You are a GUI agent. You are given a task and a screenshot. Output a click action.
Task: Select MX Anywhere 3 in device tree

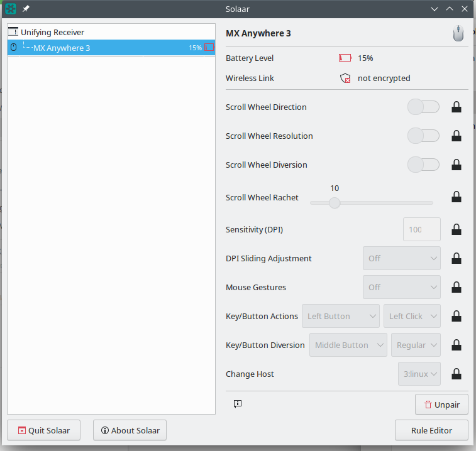[x=111, y=48]
